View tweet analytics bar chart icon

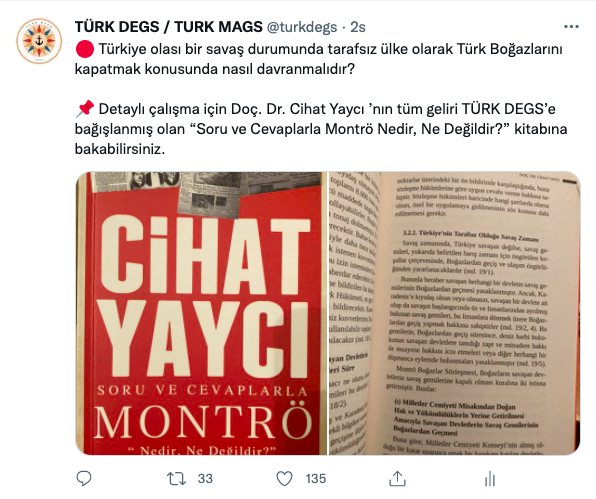click(x=490, y=479)
